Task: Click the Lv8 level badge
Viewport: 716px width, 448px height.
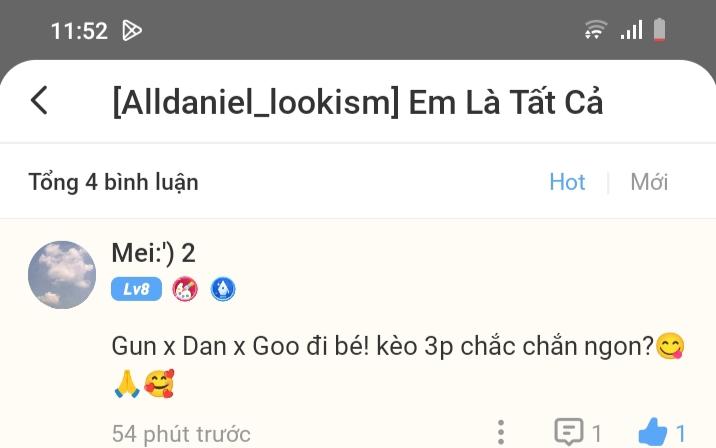Action: click(x=136, y=289)
